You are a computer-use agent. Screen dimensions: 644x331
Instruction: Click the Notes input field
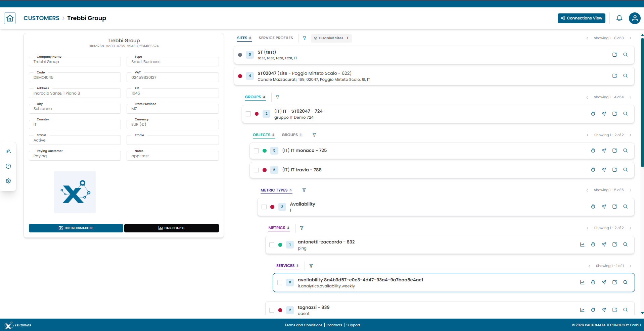click(x=173, y=156)
